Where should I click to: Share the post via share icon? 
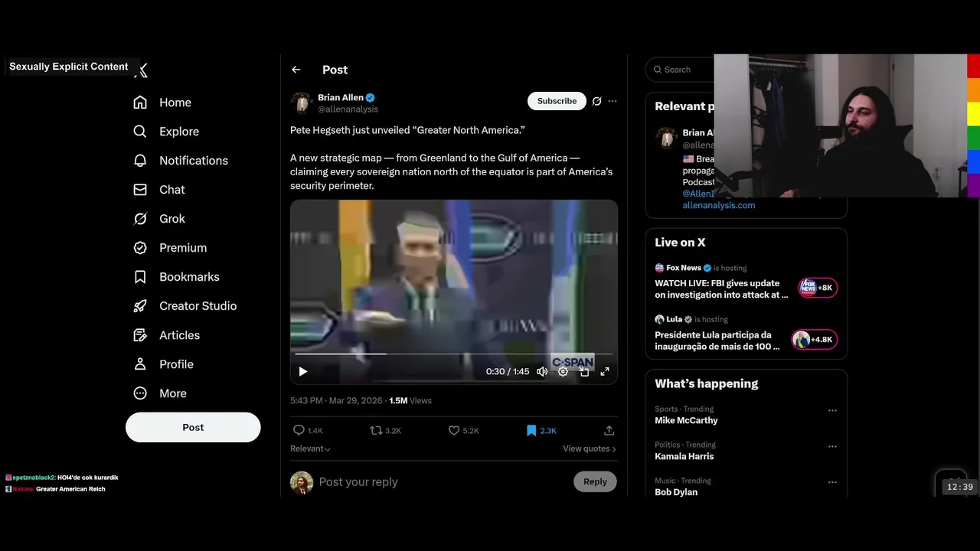point(609,431)
